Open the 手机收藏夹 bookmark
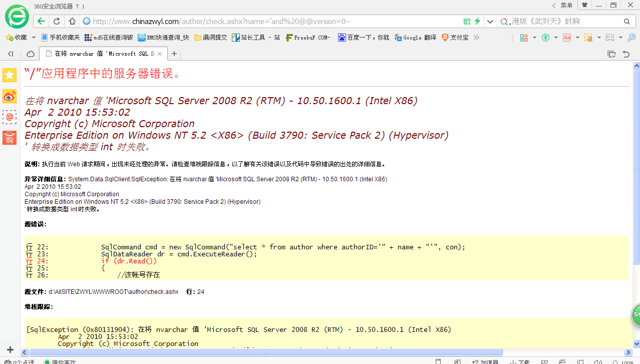Viewport: 640px width, 364px height. 60,38
